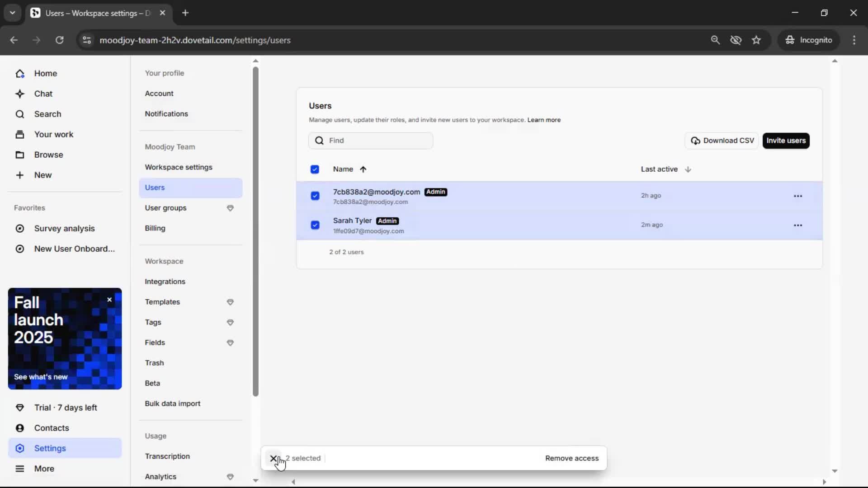Click the Invite users button
The width and height of the screenshot is (868, 488).
786,141
